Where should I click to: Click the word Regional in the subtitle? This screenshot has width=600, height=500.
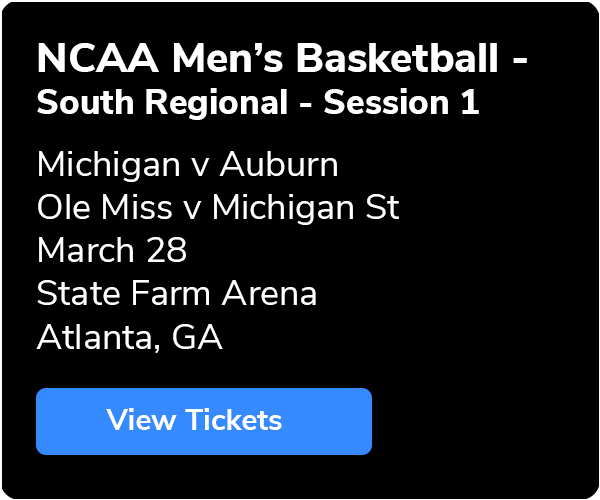pyautogui.click(x=216, y=102)
